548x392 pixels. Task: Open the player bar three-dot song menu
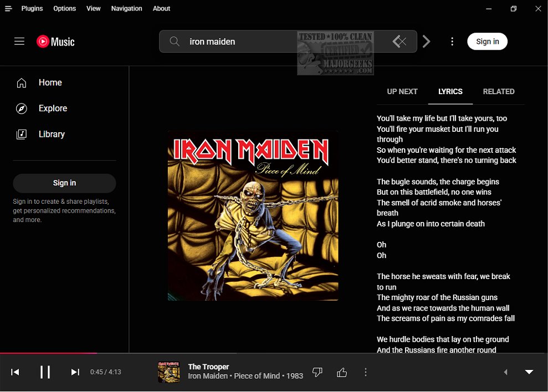pyautogui.click(x=366, y=373)
